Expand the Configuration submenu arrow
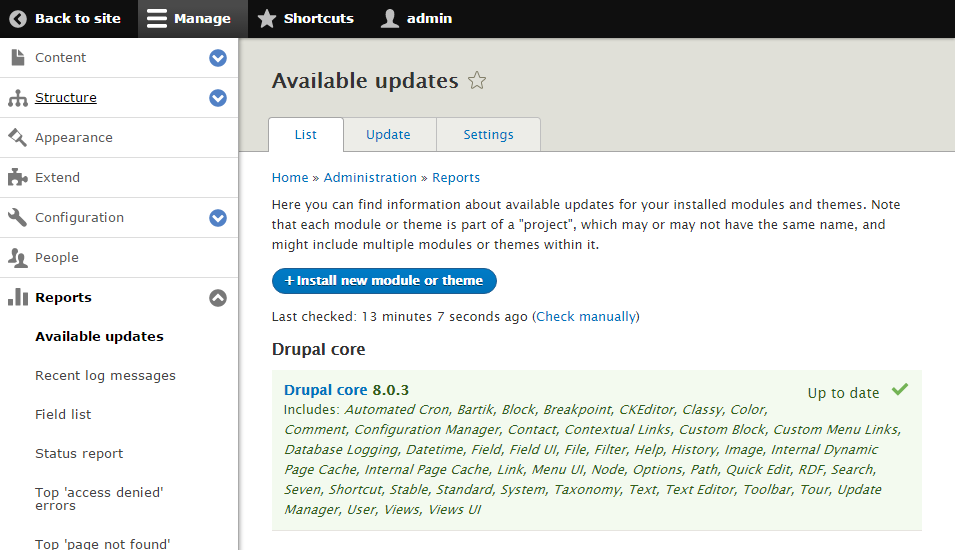Viewport: 955px width, 550px height. [x=218, y=218]
